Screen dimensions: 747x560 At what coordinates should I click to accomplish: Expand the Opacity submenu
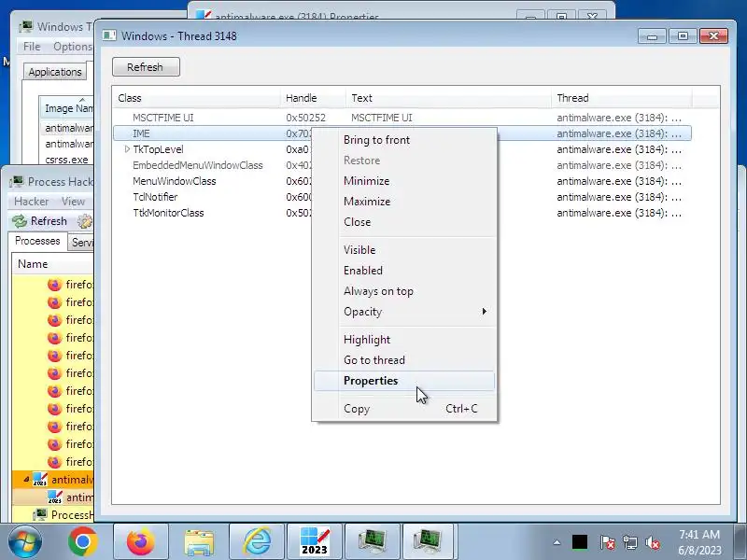coord(404,312)
